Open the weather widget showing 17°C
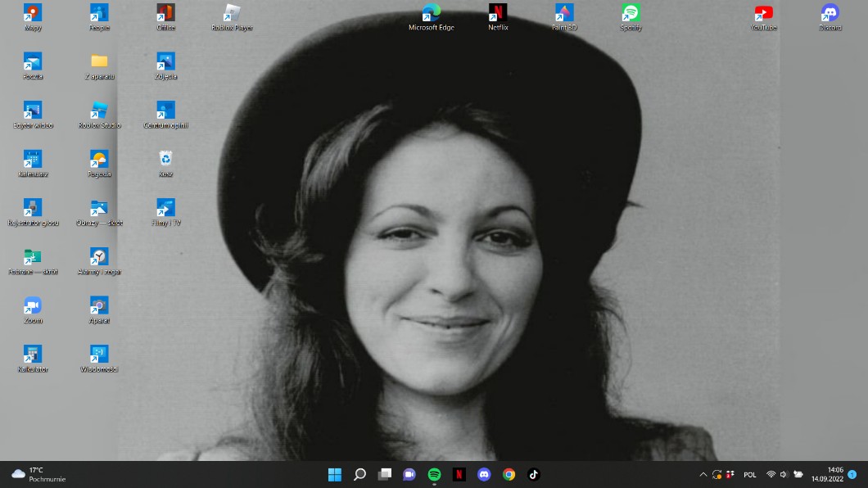868x488 pixels. 38,474
